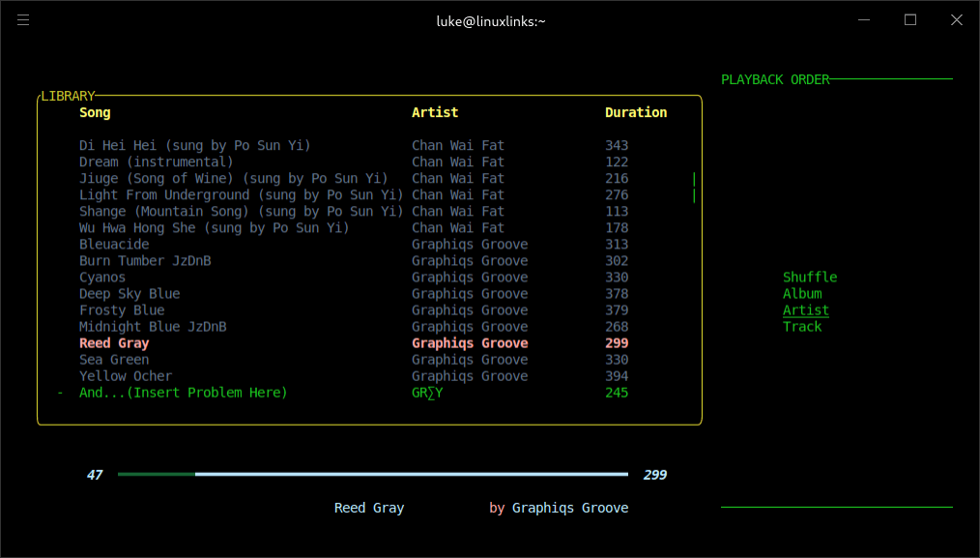Select Album playback order
This screenshot has height=558, width=980.
click(x=802, y=294)
